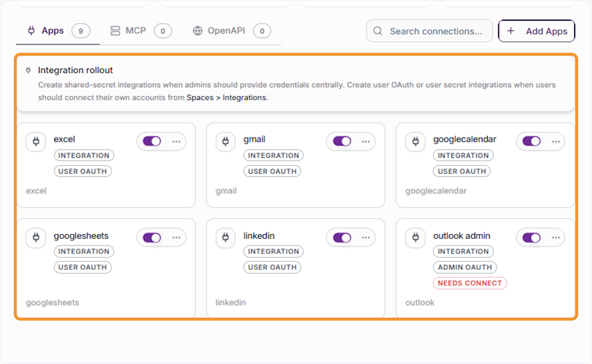Click the OpenAPI count badge 0
The height and width of the screenshot is (364, 592).
[x=262, y=31]
